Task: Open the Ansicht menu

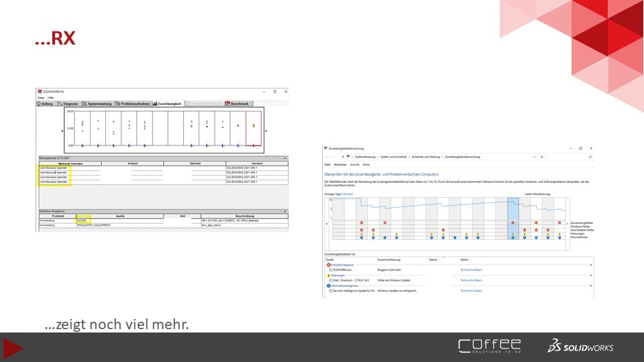Action: [x=354, y=165]
